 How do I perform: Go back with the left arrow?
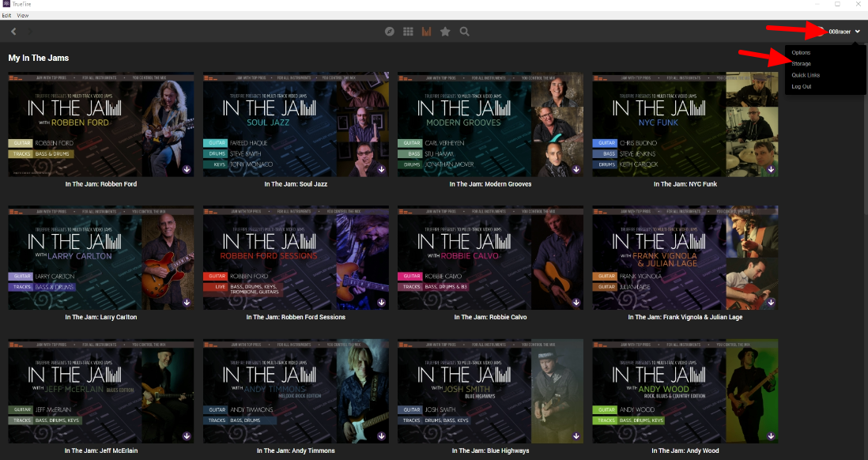pyautogui.click(x=14, y=32)
